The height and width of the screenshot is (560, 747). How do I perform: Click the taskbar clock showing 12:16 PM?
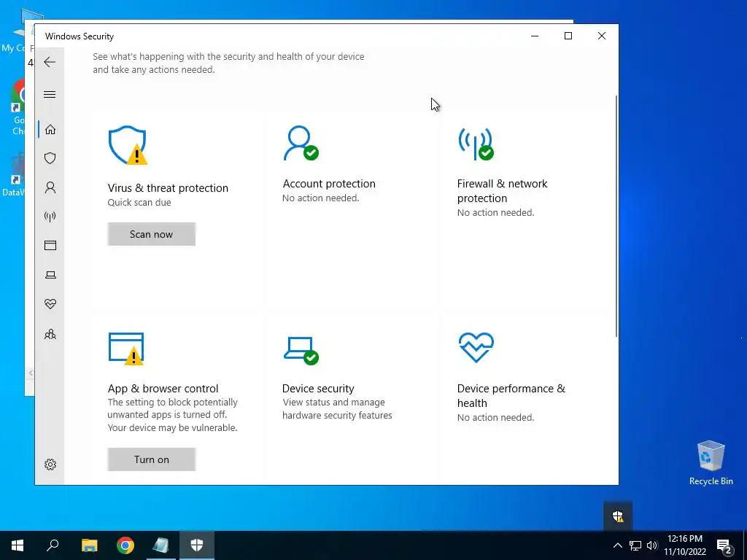pyautogui.click(x=685, y=545)
